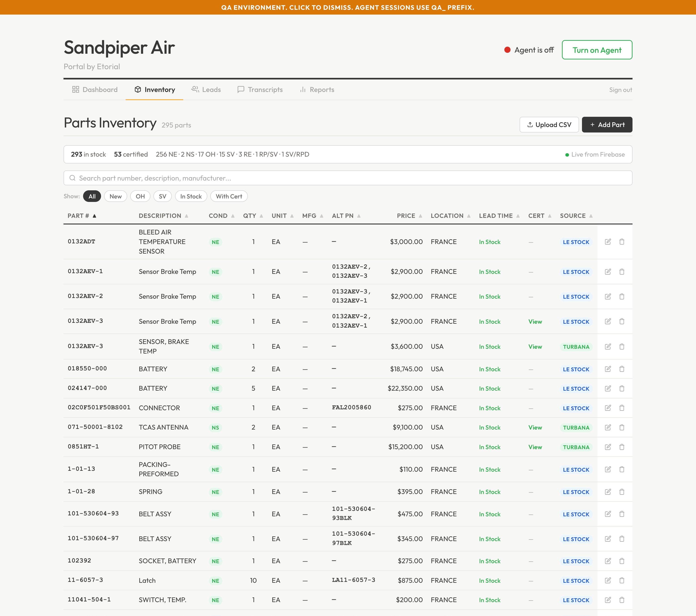This screenshot has width=696, height=616.
Task: Sort table by CERT column
Action: pyautogui.click(x=540, y=216)
